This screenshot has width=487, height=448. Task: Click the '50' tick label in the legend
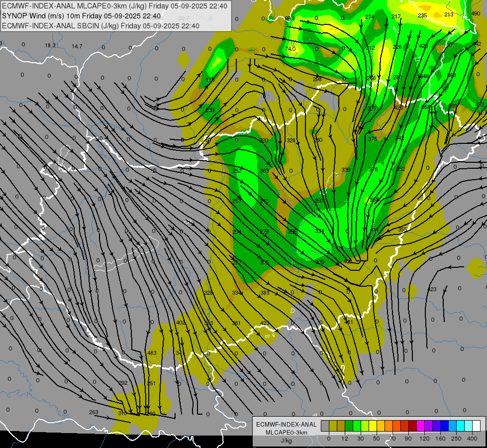(x=377, y=439)
